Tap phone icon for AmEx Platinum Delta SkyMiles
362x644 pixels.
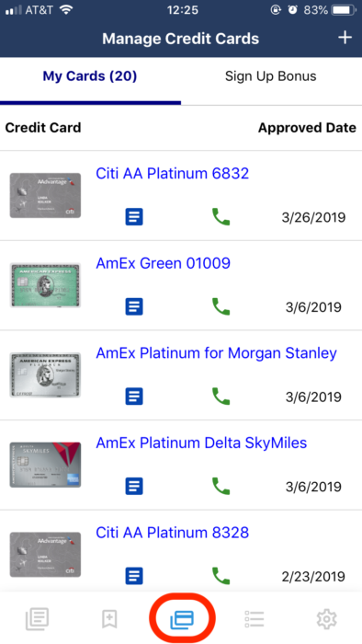click(x=221, y=486)
